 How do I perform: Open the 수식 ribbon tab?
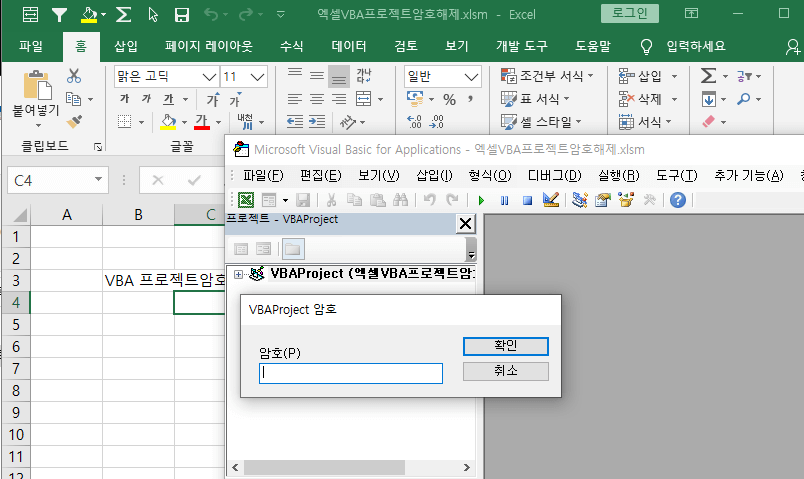point(291,47)
